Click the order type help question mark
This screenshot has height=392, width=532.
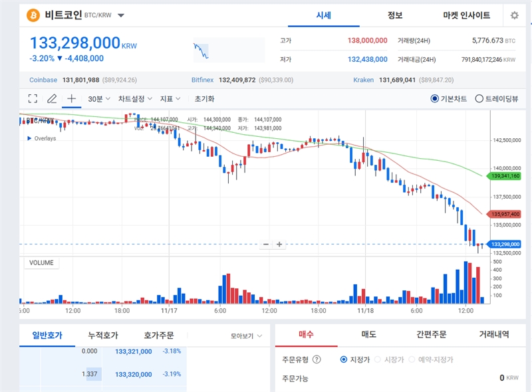click(317, 359)
